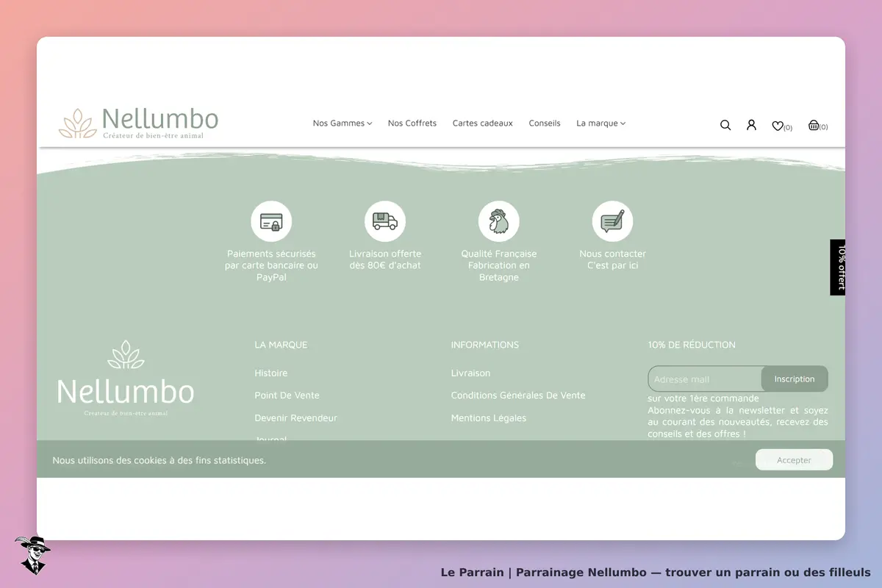Image resolution: width=882 pixels, height=588 pixels.
Task: Expand the Nos Gammes menu
Action: point(343,123)
